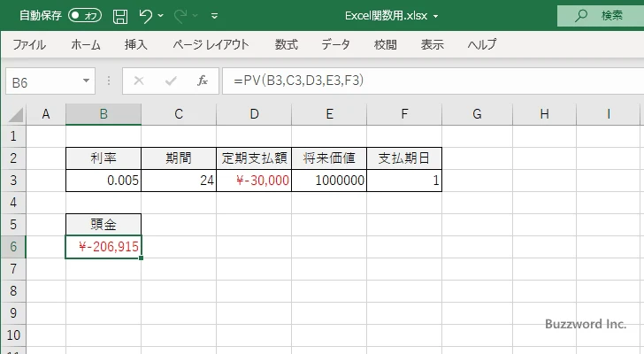The image size is (644, 354).
Task: Select row 1 header
Action: point(13,136)
